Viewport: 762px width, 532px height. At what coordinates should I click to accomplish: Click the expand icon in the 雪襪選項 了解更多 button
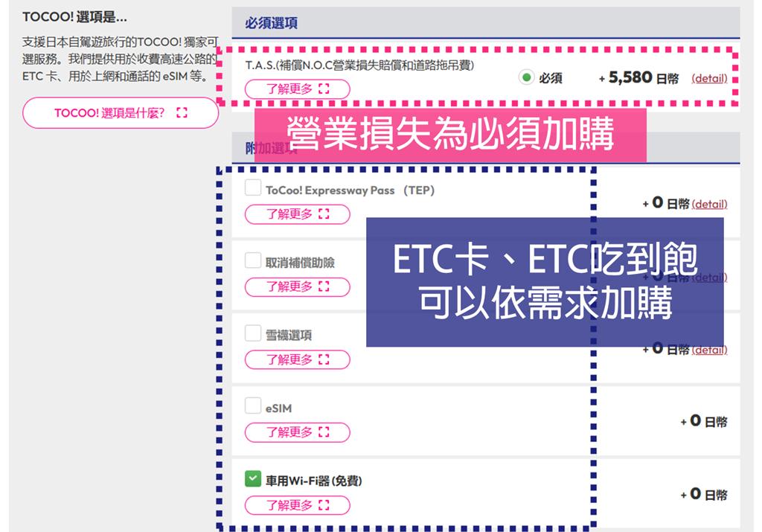coord(324,359)
